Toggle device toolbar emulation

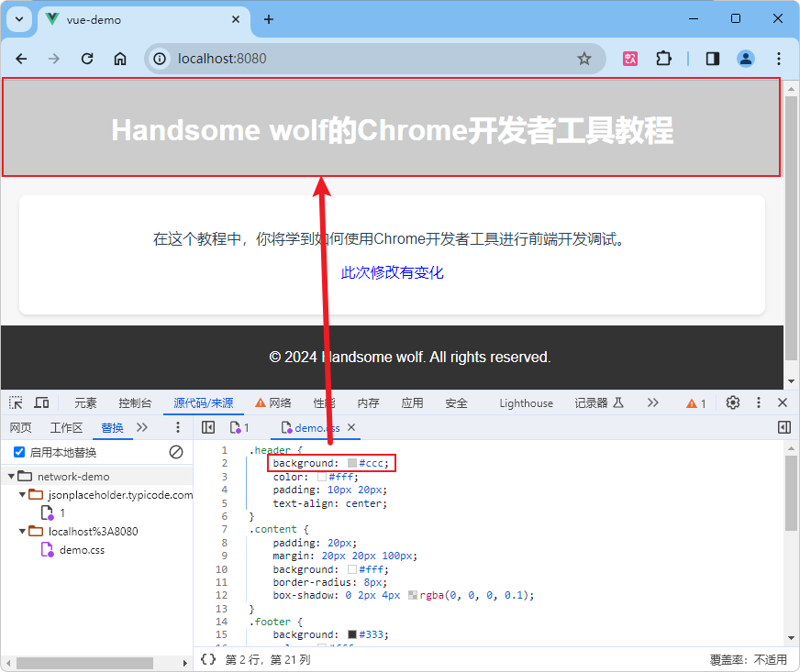coord(41,402)
